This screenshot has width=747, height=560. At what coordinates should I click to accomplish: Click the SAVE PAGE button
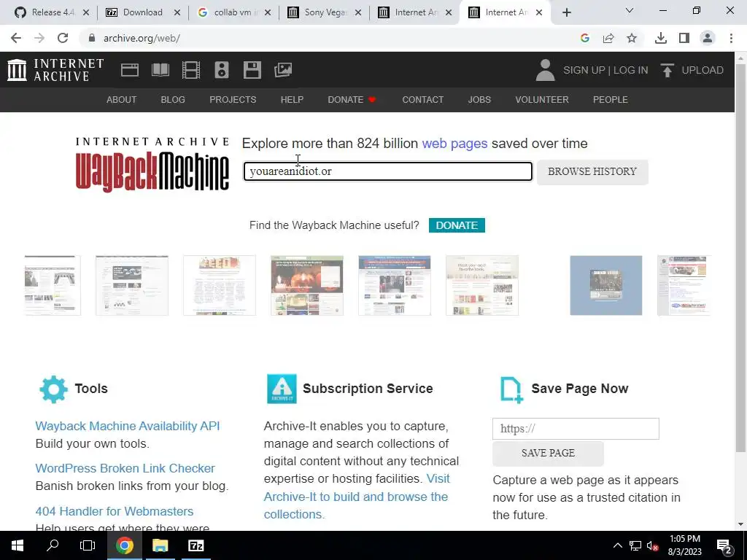click(548, 453)
